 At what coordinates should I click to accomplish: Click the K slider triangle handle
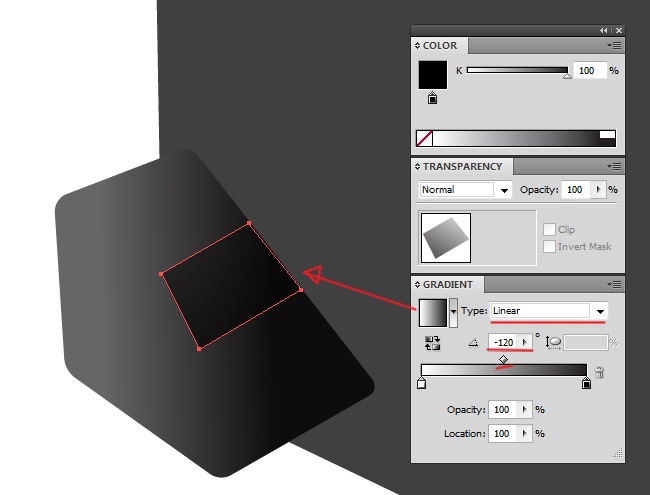tap(567, 76)
